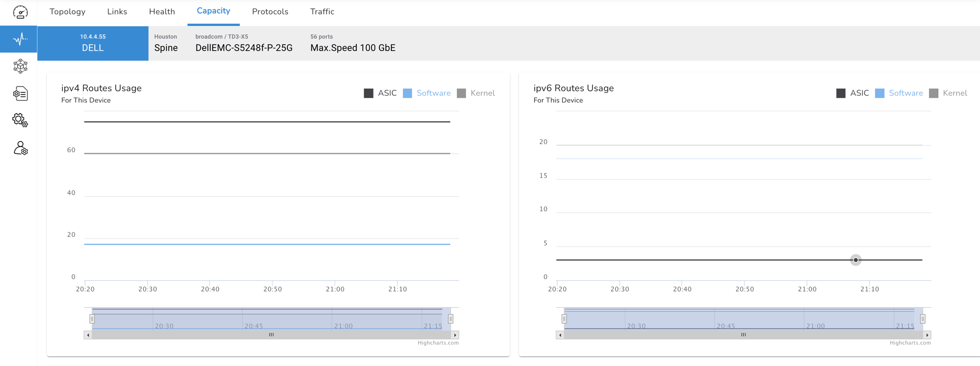Open the user admin settings icon
This screenshot has height=366, width=980.
tap(20, 148)
